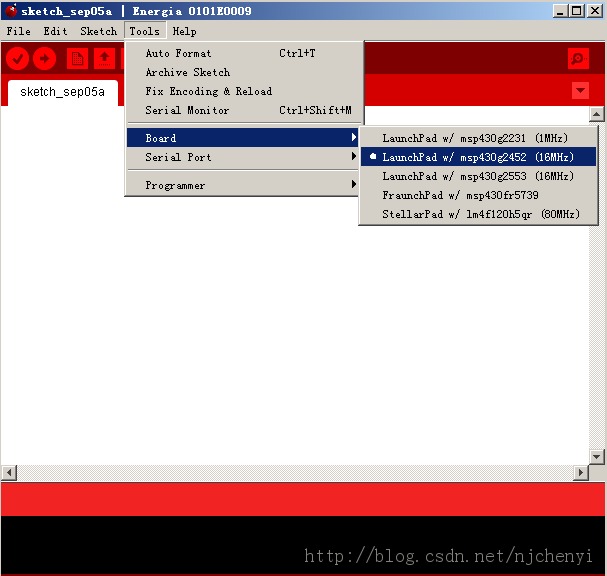Select LaunchPad w/ msp430g2231 (1MHz) board
The width and height of the screenshot is (607, 576).
tap(478, 138)
